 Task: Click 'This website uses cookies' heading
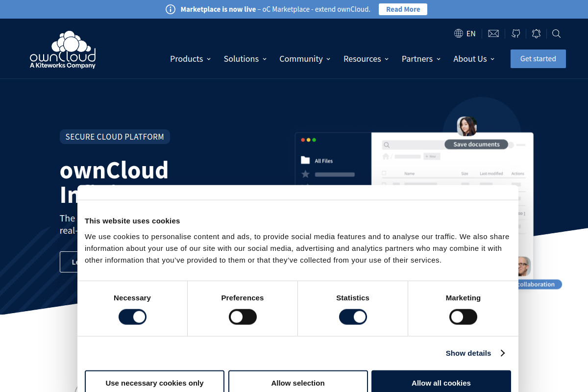[132, 220]
